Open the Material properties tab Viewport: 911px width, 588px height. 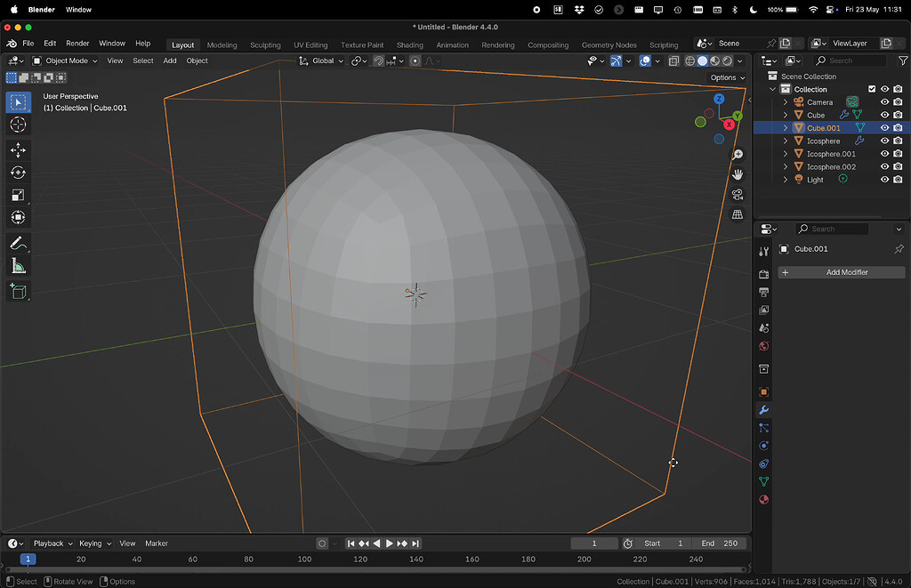[x=764, y=500]
